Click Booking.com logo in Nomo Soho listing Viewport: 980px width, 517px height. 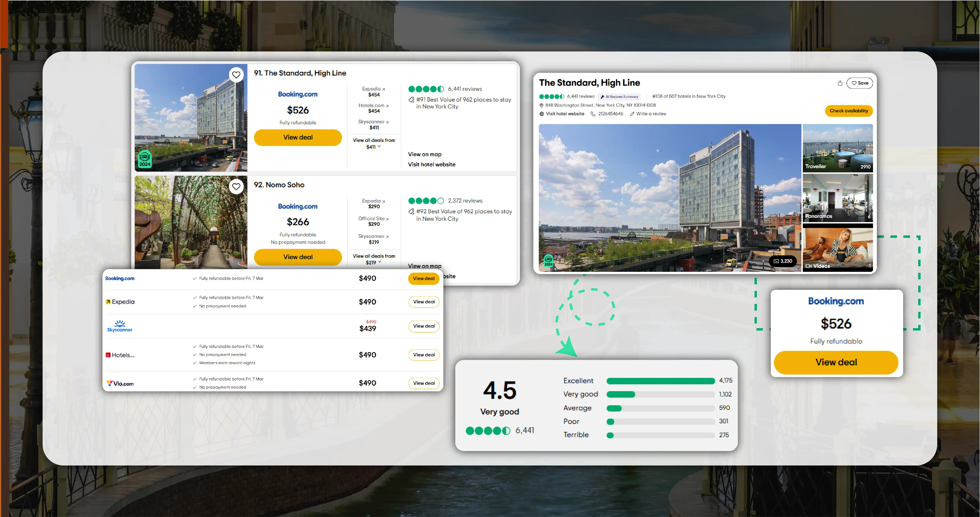click(x=297, y=206)
